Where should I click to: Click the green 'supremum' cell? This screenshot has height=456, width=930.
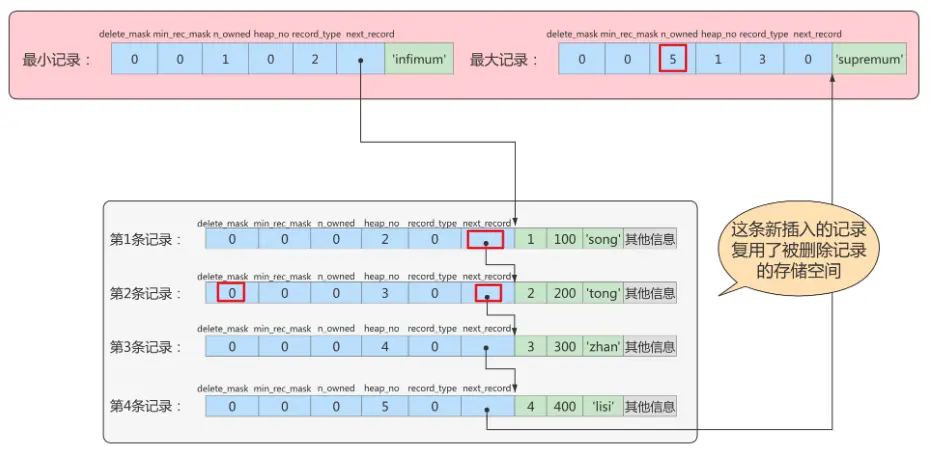870,59
